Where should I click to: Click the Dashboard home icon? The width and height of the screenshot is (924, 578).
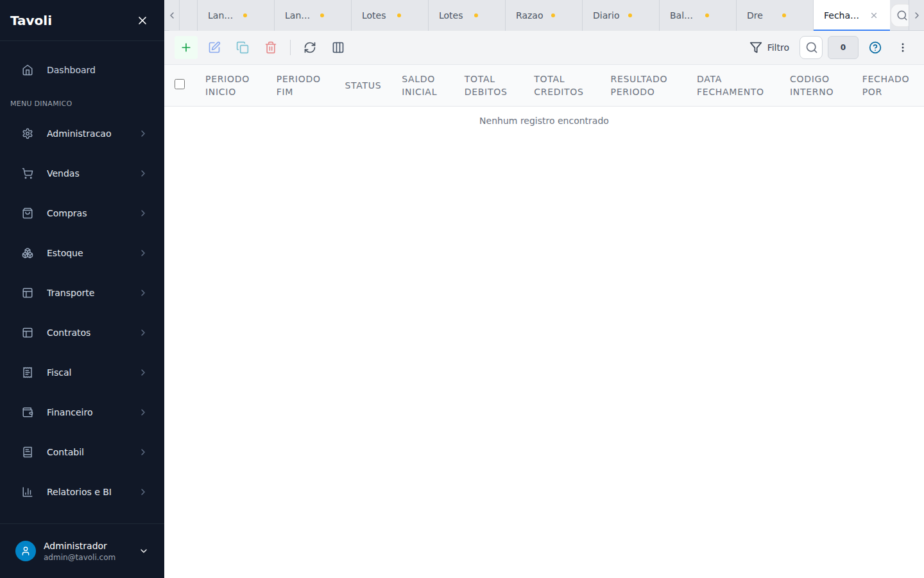(28, 70)
